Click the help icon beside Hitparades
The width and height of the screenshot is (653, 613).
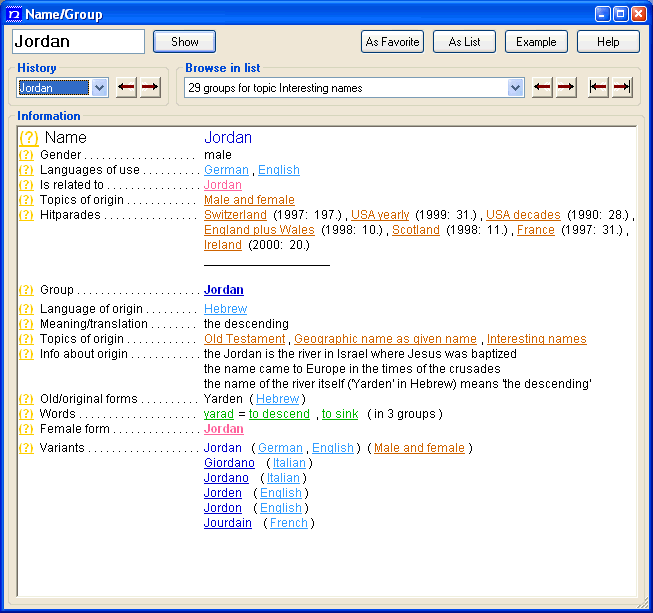click(x=27, y=215)
